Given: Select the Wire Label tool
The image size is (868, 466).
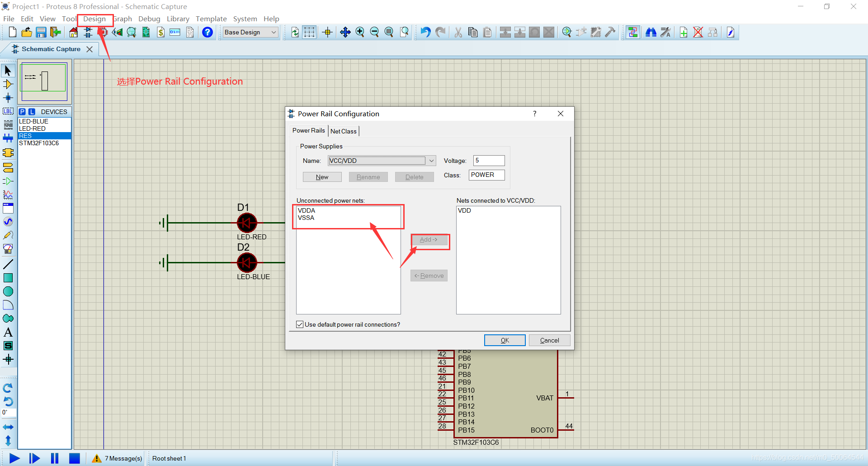Looking at the screenshot, I should pyautogui.click(x=8, y=111).
